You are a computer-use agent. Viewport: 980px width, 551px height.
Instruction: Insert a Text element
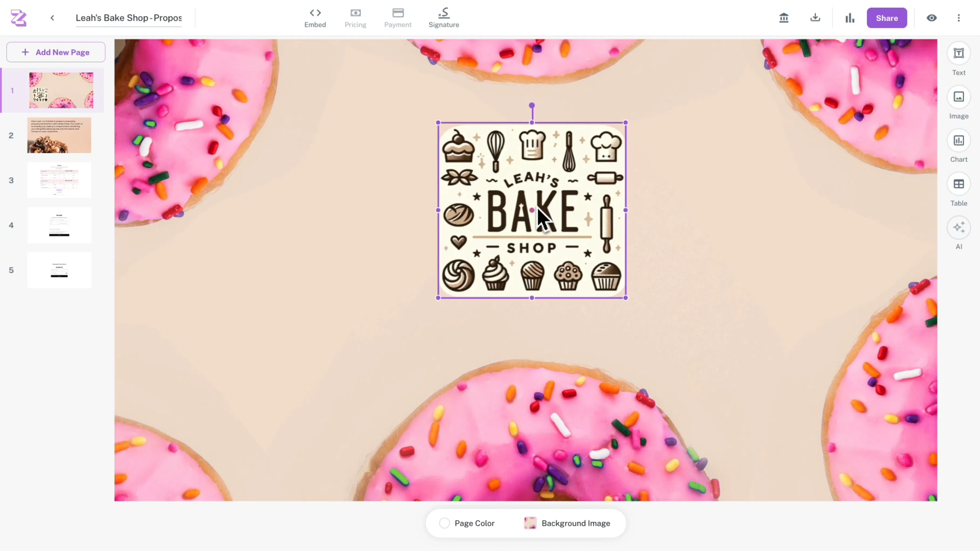tap(959, 59)
